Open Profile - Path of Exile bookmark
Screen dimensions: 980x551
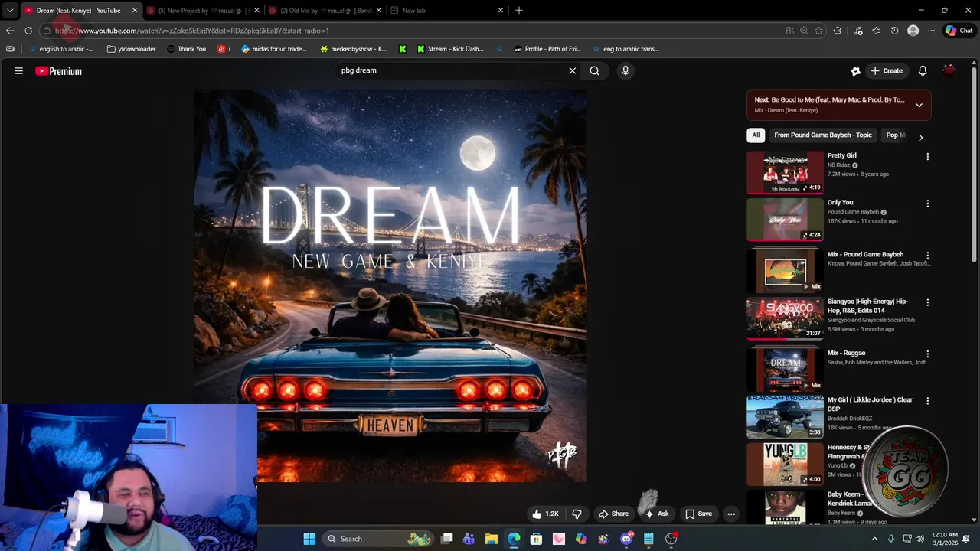547,49
